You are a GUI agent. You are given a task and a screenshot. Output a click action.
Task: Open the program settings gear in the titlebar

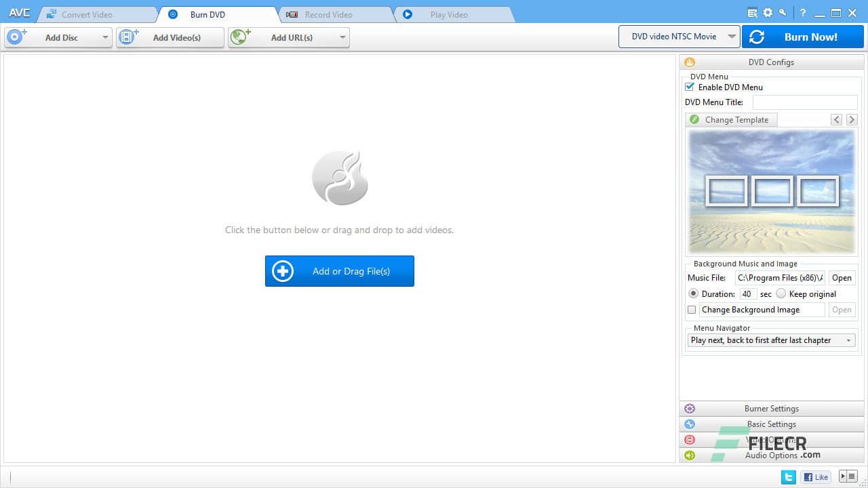768,13
